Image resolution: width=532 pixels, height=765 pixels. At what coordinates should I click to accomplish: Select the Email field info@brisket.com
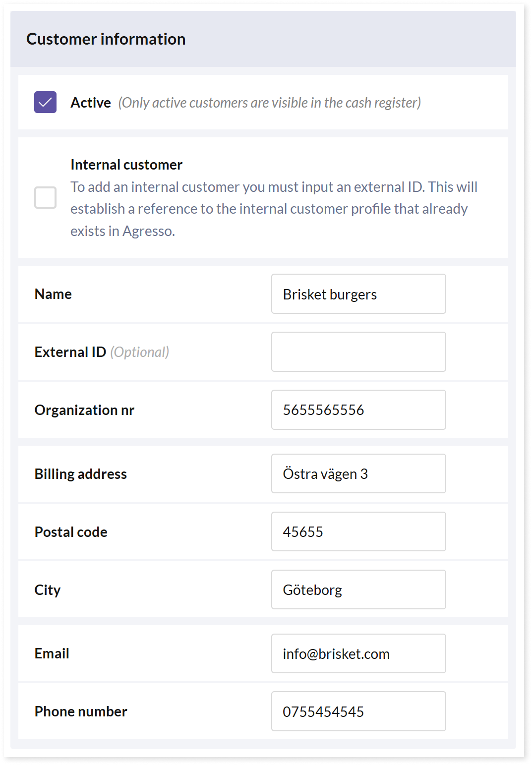click(358, 653)
